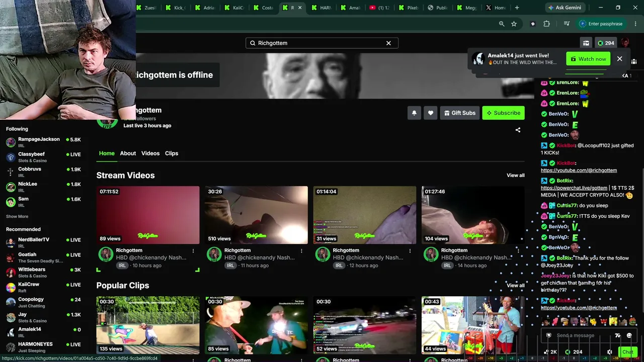Viewport: 644px width, 362px height.
Task: Open the drops icon beside the 294 balance
Action: tap(586, 43)
